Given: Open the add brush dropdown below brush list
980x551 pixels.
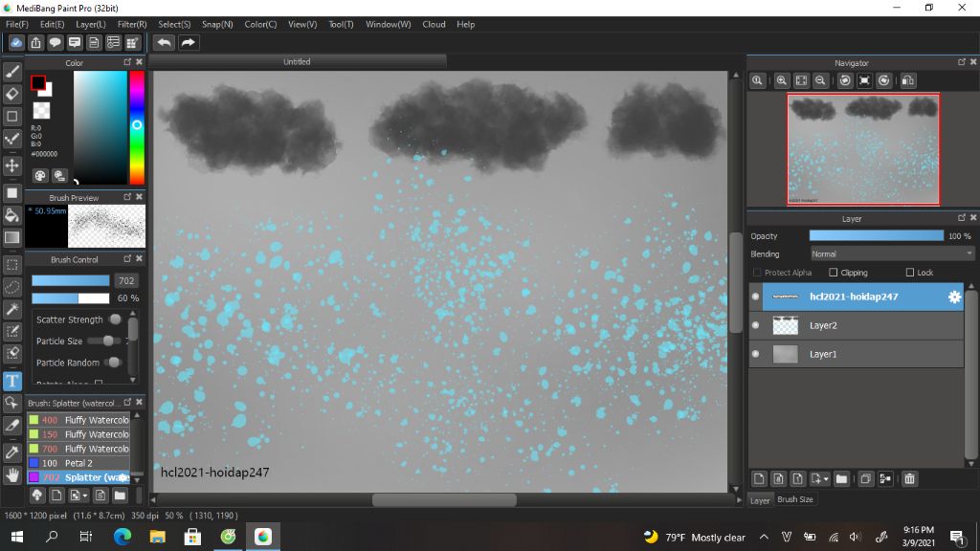Looking at the screenshot, I should 85,496.
